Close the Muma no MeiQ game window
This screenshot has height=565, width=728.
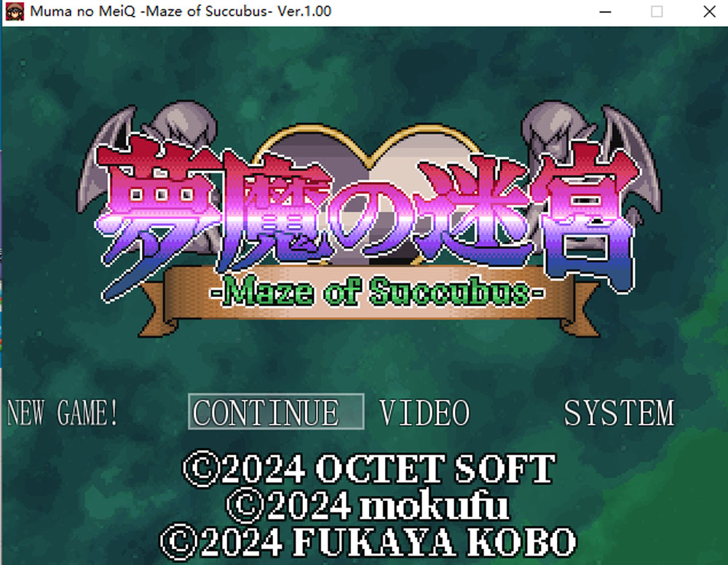pos(709,12)
